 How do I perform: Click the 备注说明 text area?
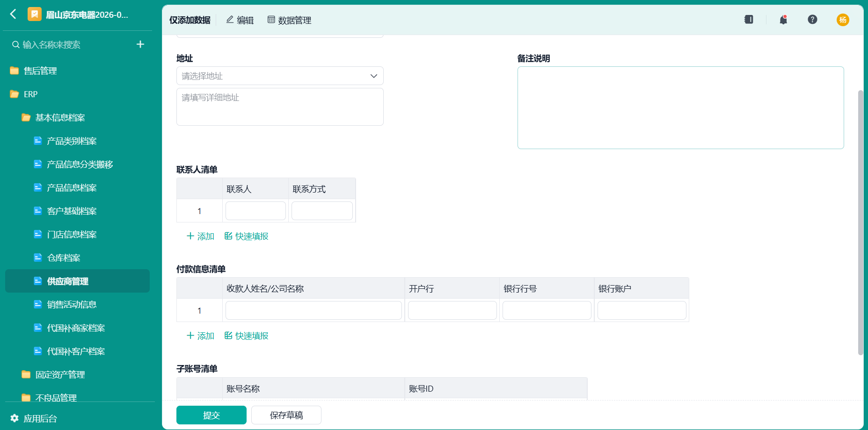click(x=680, y=107)
